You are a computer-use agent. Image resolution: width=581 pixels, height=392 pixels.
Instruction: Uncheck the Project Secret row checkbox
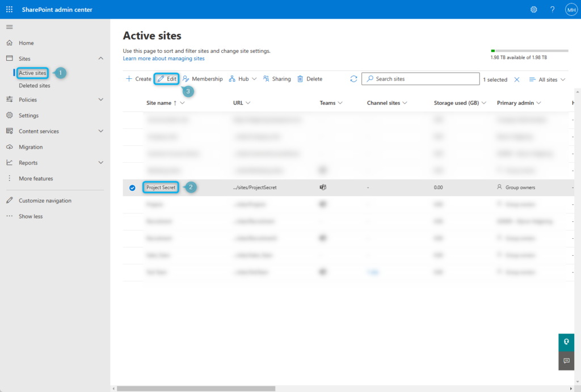click(x=132, y=187)
